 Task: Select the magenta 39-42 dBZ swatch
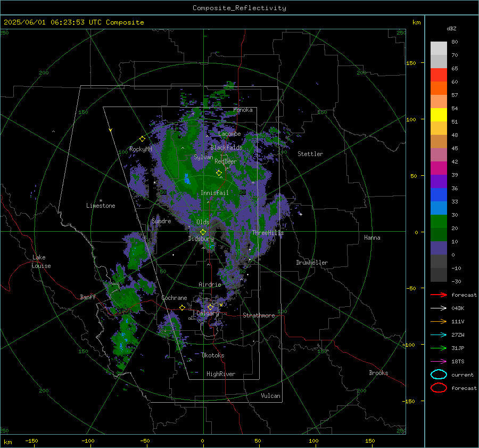point(439,168)
